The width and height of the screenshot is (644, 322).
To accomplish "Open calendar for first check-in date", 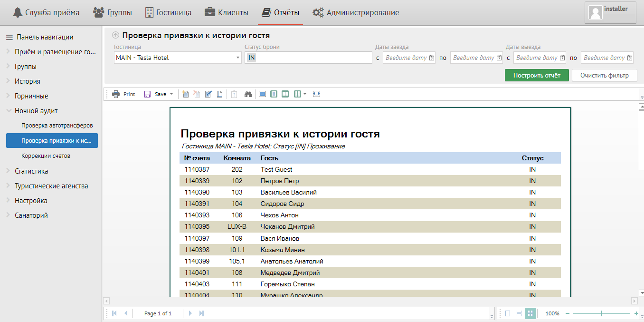I will point(431,58).
